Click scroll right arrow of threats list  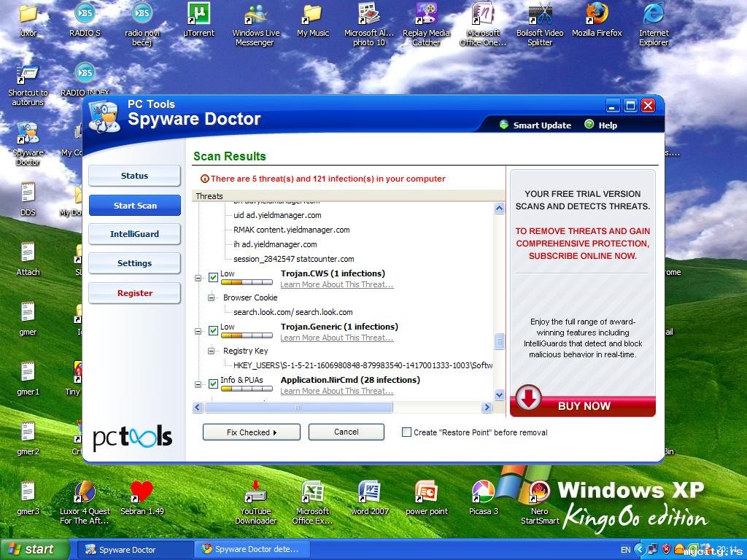click(487, 408)
